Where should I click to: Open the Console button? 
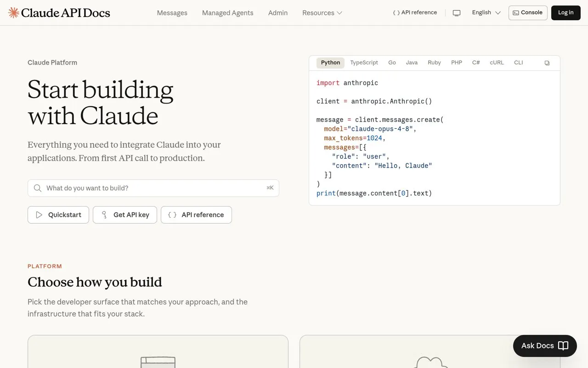pyautogui.click(x=528, y=13)
